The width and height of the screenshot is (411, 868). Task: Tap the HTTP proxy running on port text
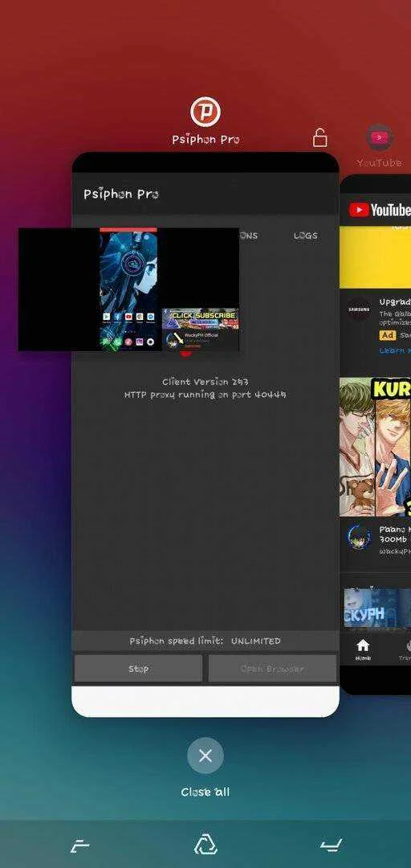point(205,395)
